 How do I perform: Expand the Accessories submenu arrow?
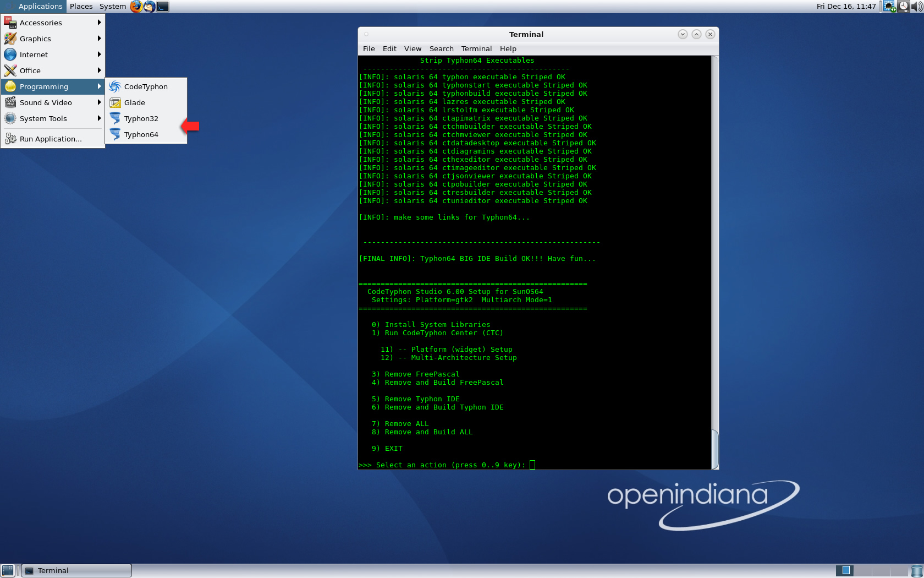(x=100, y=23)
